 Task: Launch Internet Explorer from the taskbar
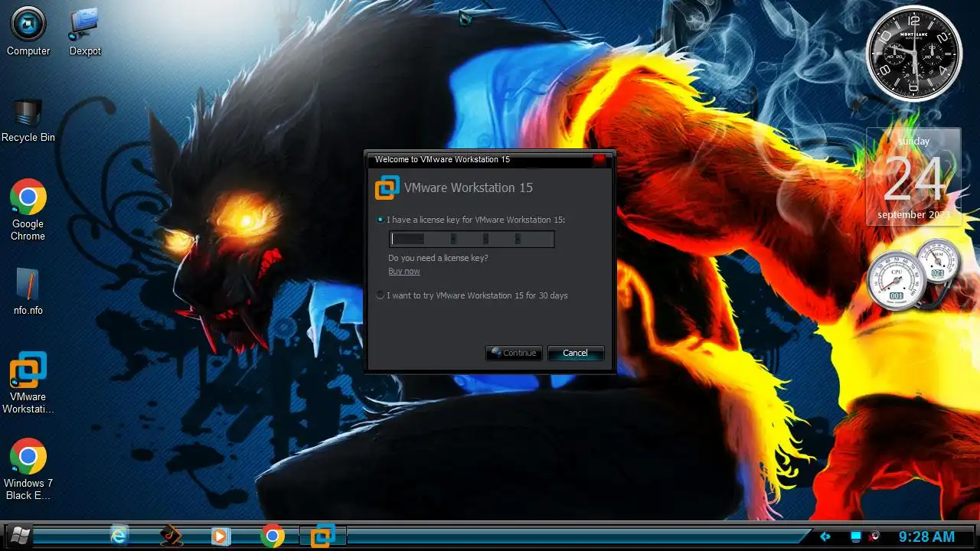(x=119, y=536)
